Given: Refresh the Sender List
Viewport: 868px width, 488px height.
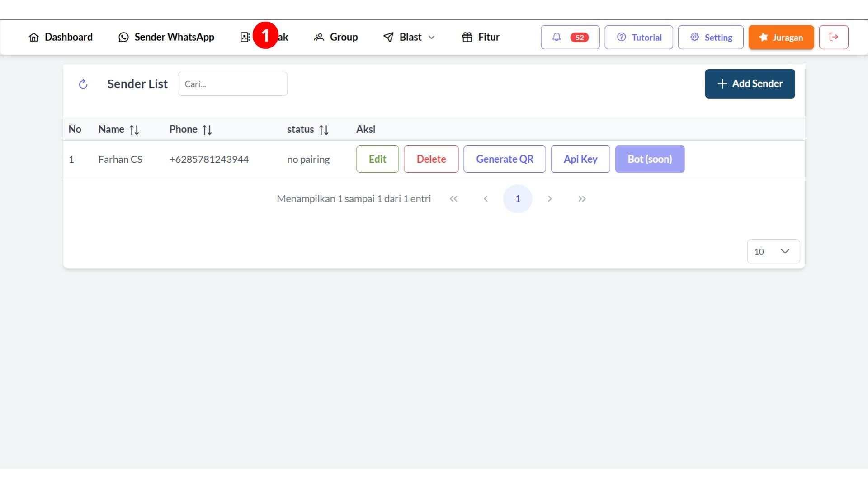Looking at the screenshot, I should [x=83, y=84].
